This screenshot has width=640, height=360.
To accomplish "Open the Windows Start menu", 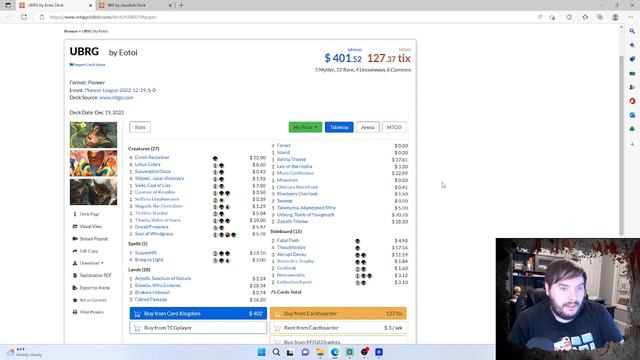I will point(261,352).
